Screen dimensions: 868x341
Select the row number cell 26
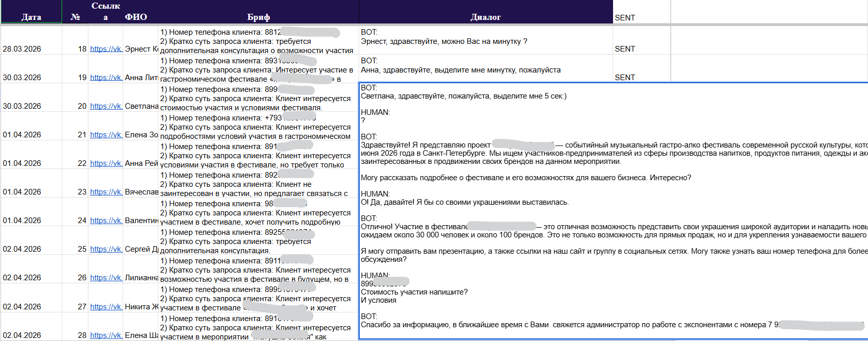click(x=75, y=269)
